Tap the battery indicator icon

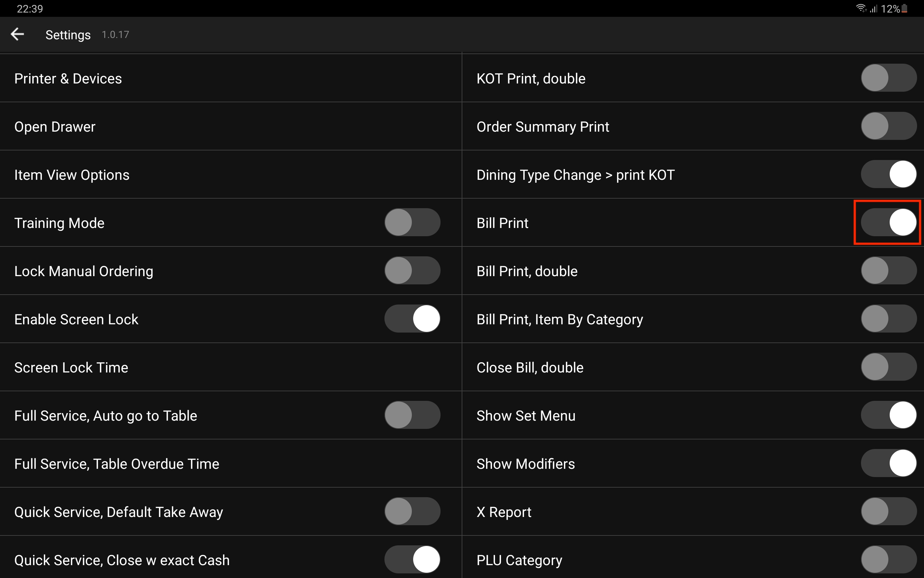tap(904, 8)
